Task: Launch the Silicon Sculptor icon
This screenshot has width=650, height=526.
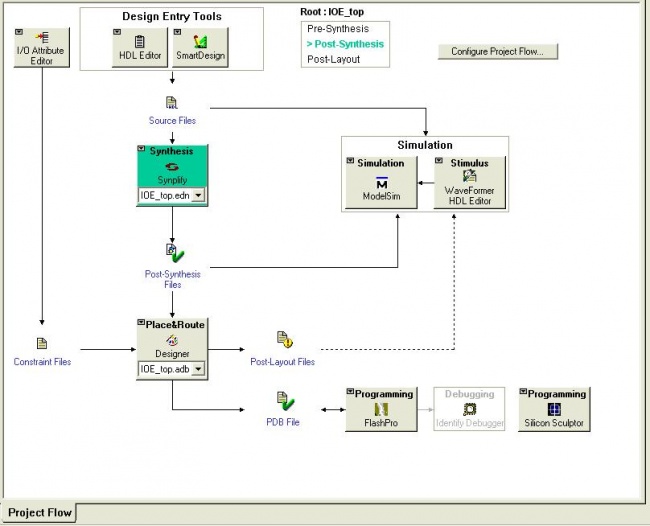Action: coord(554,410)
